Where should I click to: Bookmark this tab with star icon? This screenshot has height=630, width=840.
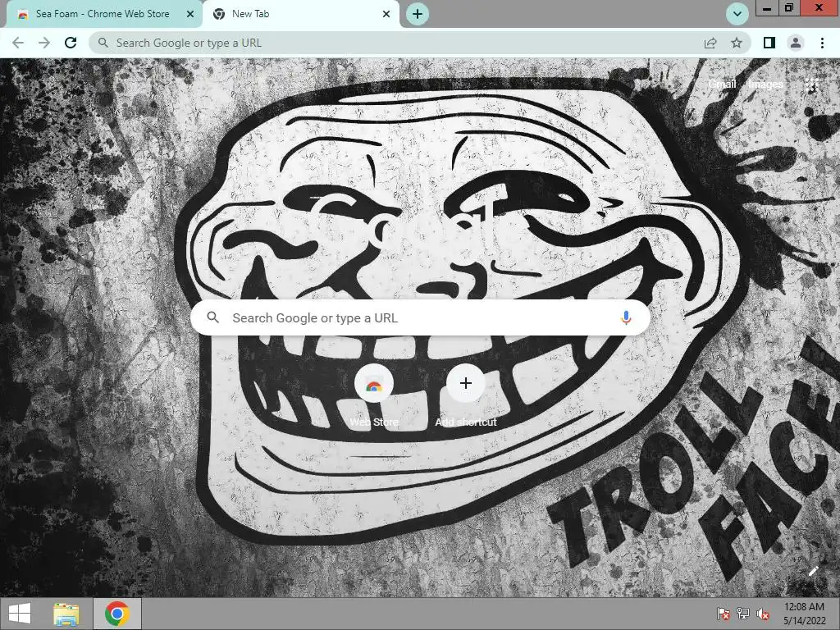pos(737,43)
